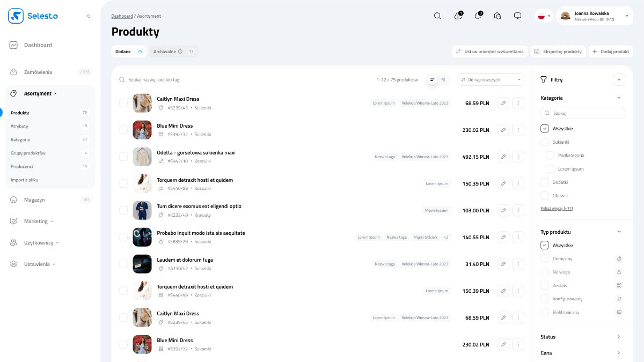
Task: Select the Dodane tab
Action: click(x=129, y=51)
